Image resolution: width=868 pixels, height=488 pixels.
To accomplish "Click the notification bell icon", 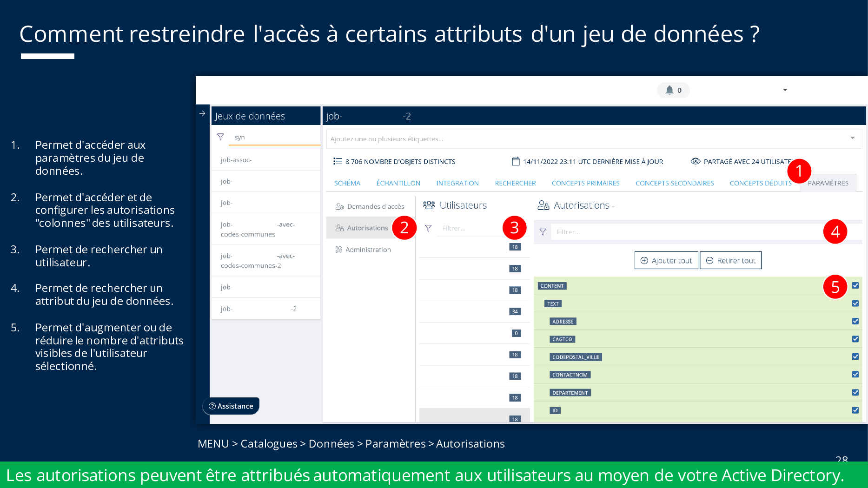I will (669, 90).
